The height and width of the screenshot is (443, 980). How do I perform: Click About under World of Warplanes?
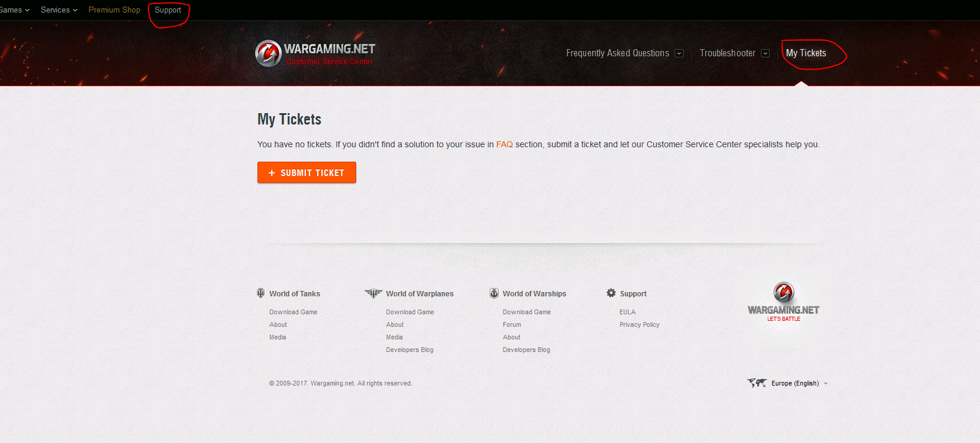(395, 324)
